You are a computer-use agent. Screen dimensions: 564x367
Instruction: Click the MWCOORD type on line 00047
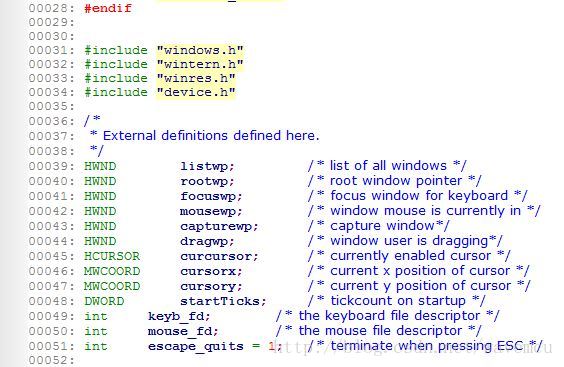pos(112,286)
